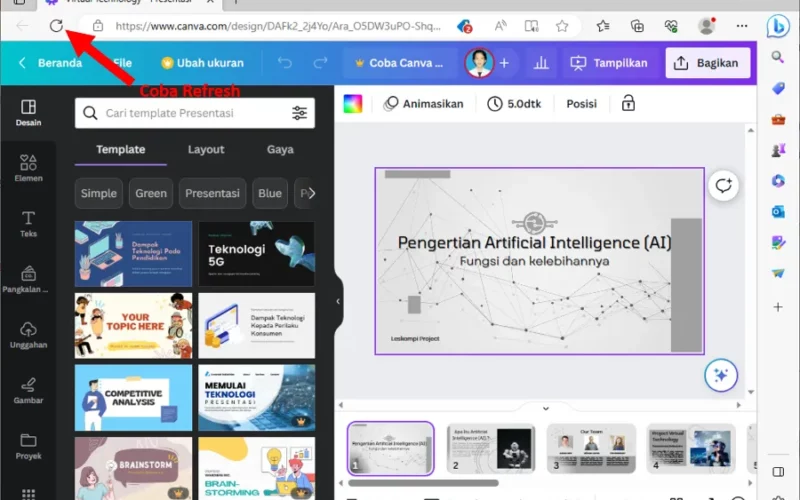Image resolution: width=800 pixels, height=500 pixels.
Task: Filter templates by Simple chip
Action: pos(98,193)
